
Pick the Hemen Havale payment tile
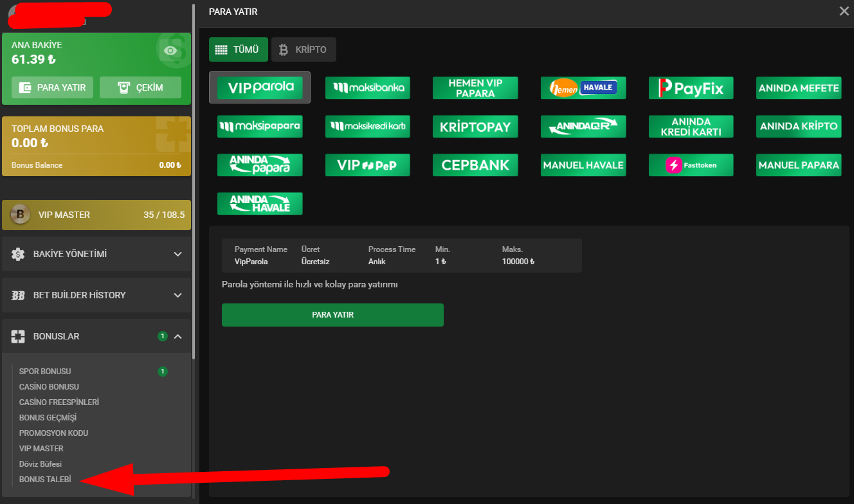pos(583,88)
